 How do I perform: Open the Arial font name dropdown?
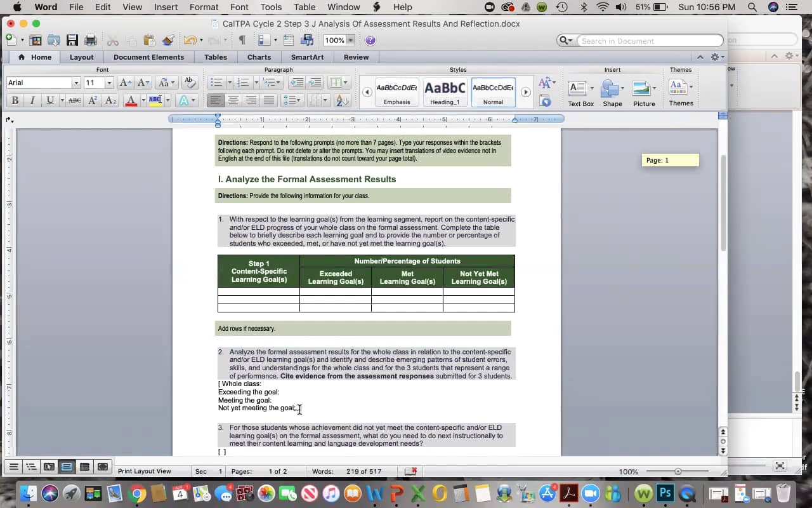click(x=76, y=83)
